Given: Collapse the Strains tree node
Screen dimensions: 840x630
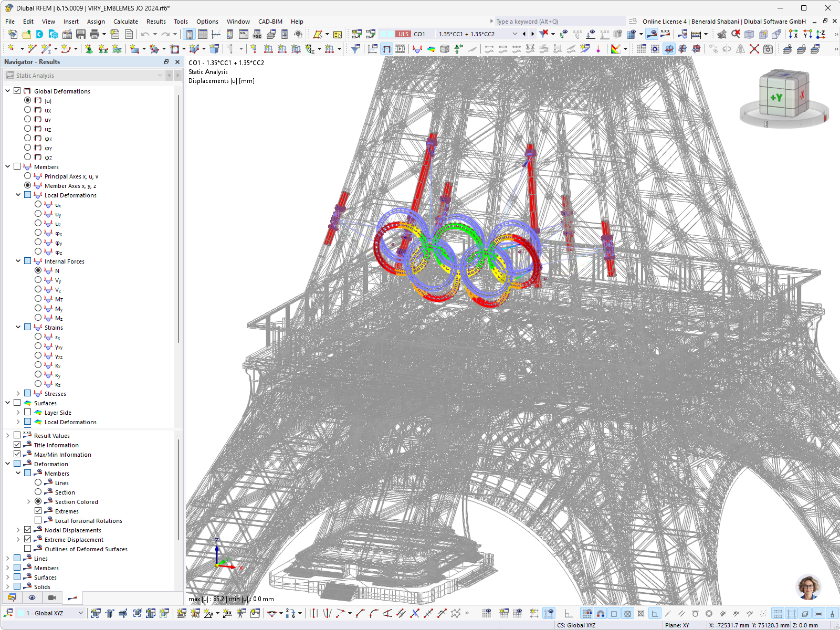Looking at the screenshot, I should click(x=18, y=327).
